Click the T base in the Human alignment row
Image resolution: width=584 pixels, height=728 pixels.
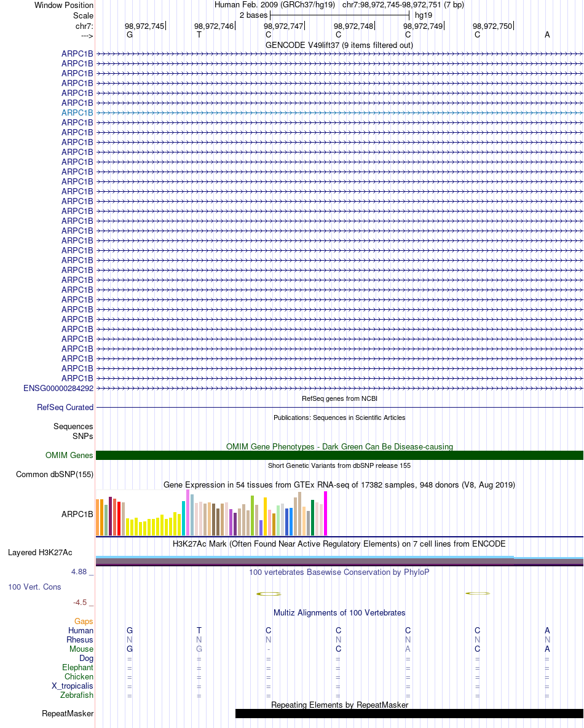coord(199,630)
